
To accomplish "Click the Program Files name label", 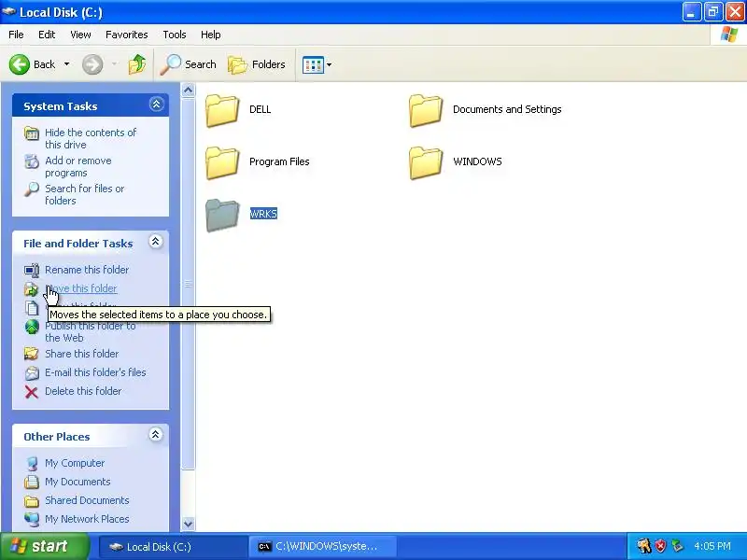I will tap(279, 161).
